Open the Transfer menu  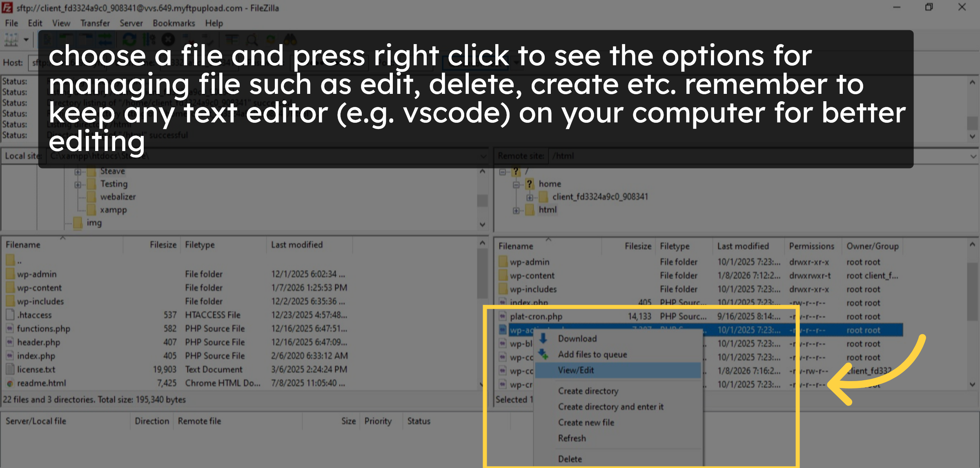(95, 23)
